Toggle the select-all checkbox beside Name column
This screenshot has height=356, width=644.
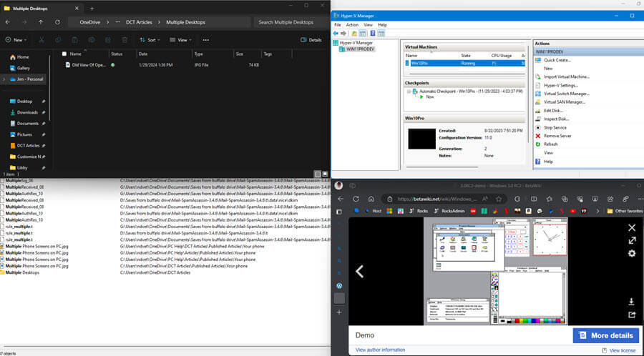64,54
